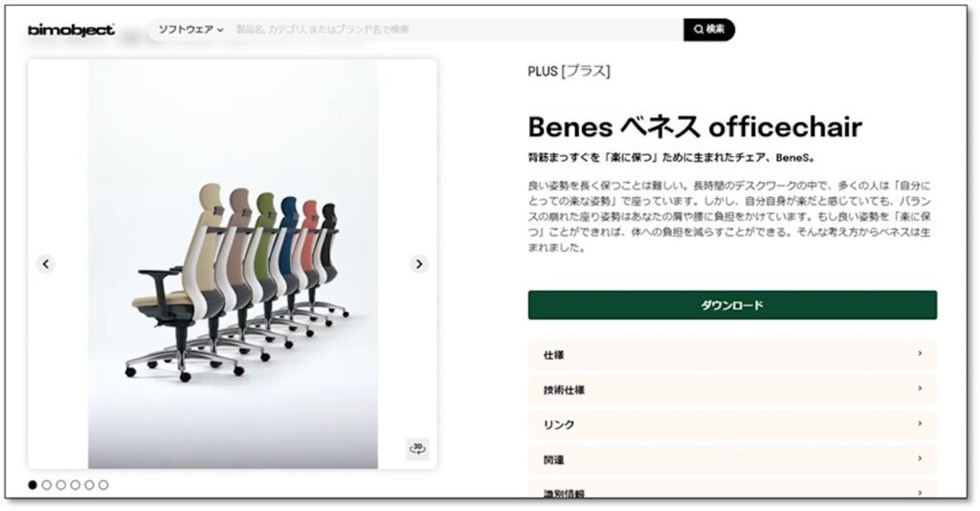Click the ダウンロード button
This screenshot has width=980, height=511.
pyautogui.click(x=732, y=305)
